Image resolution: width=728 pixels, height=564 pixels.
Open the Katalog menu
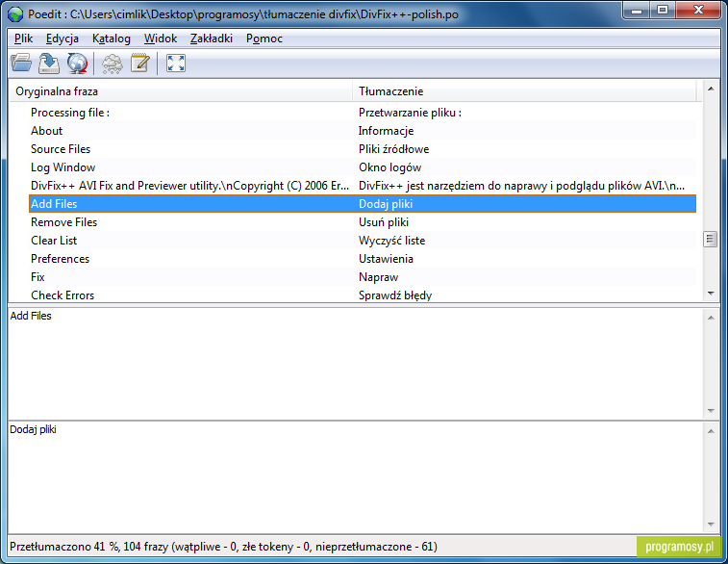(112, 38)
